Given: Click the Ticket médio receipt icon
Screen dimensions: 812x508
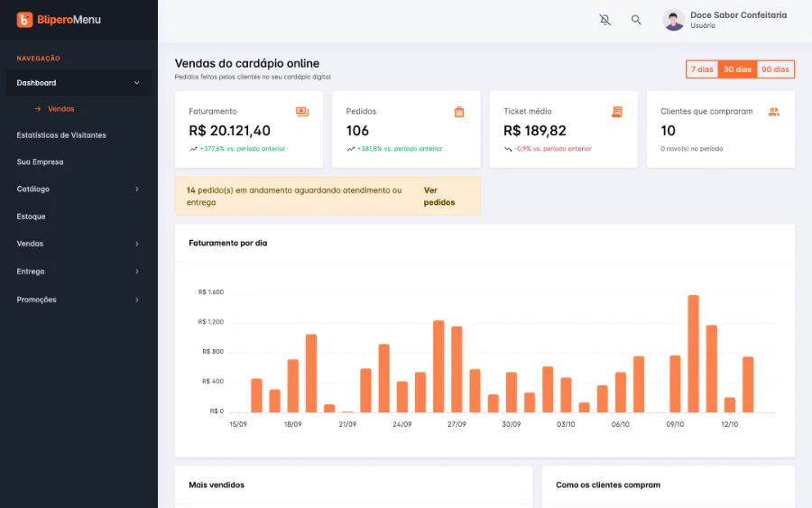Looking at the screenshot, I should tap(616, 112).
